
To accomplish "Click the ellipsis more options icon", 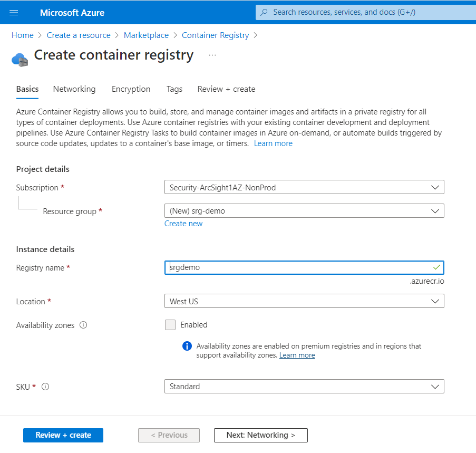I will [x=212, y=55].
